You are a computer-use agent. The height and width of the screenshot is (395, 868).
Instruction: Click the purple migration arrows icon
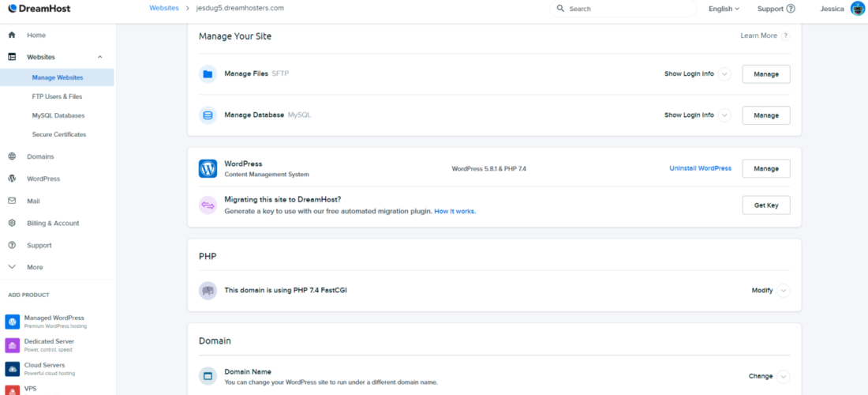(x=208, y=205)
